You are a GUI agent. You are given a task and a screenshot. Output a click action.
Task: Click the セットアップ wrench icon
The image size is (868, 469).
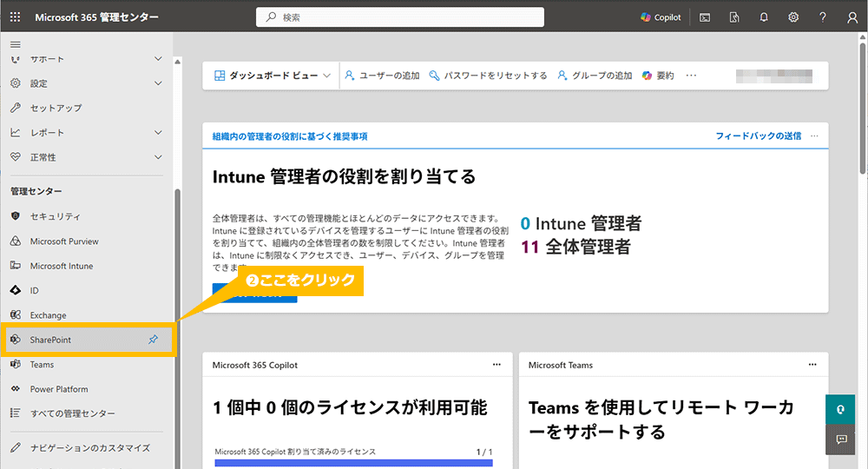point(16,108)
